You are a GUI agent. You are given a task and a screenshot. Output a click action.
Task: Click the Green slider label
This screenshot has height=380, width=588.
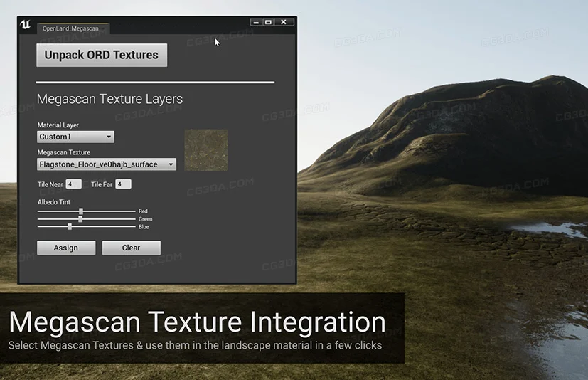[x=146, y=219]
